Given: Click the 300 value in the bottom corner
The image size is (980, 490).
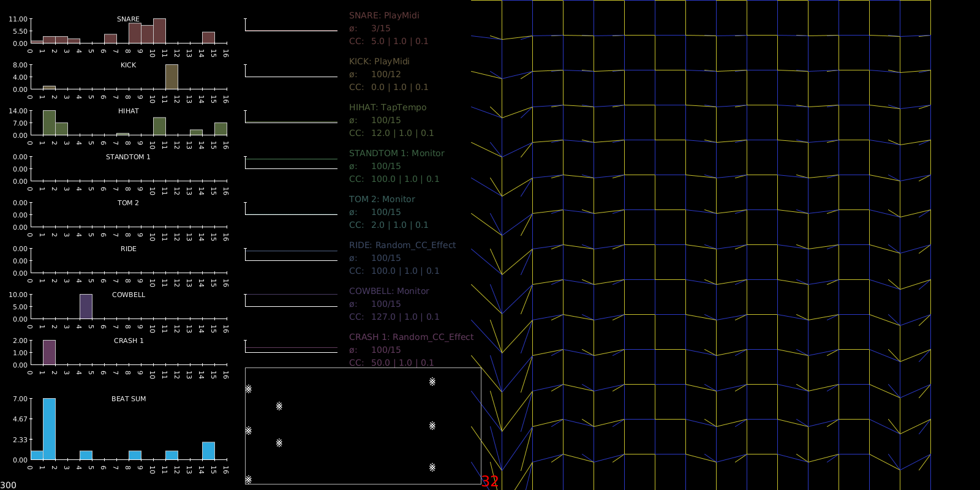Looking at the screenshot, I should coord(9,485).
